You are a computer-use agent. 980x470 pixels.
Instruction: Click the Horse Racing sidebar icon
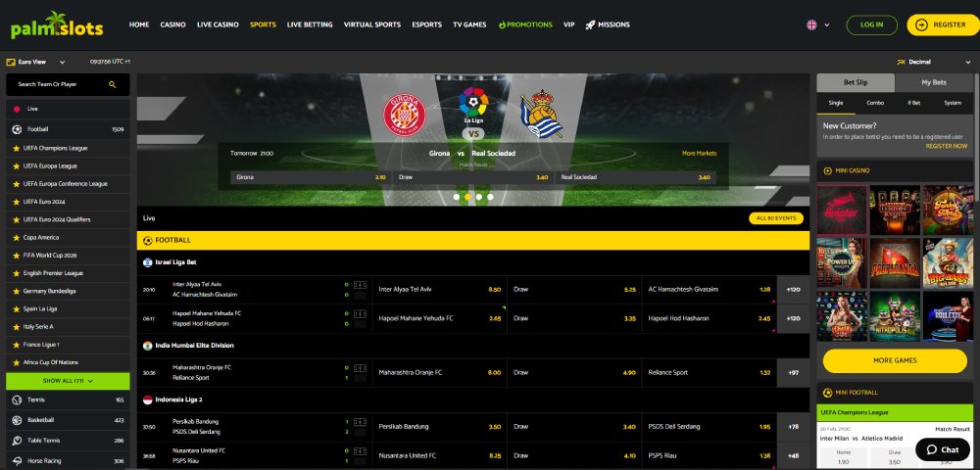pyautogui.click(x=17, y=460)
